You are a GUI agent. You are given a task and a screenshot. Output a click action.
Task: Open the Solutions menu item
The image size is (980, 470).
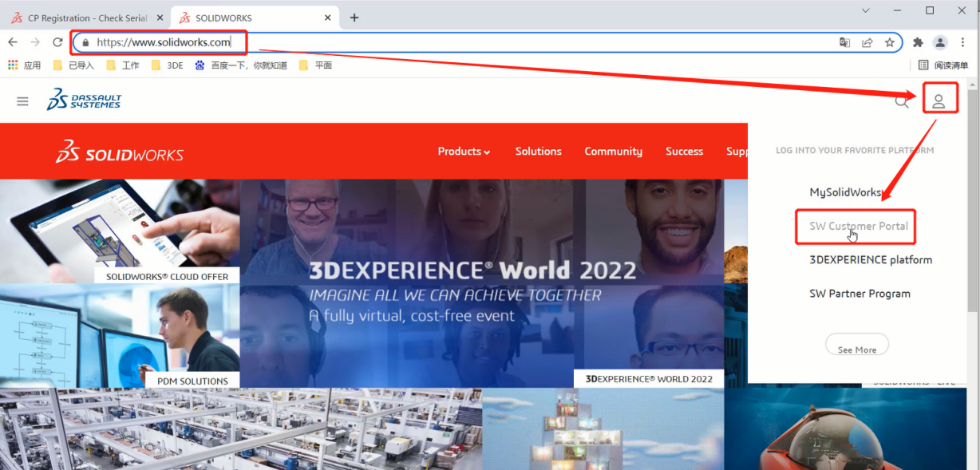tap(538, 152)
